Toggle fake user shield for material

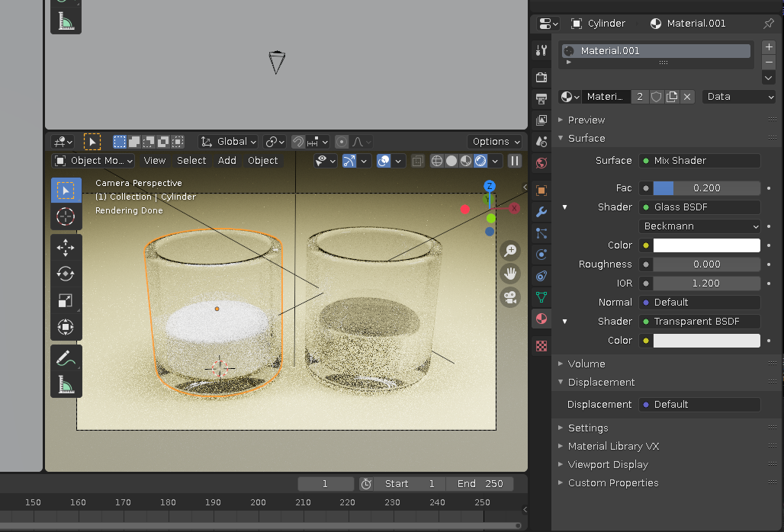coord(656,97)
